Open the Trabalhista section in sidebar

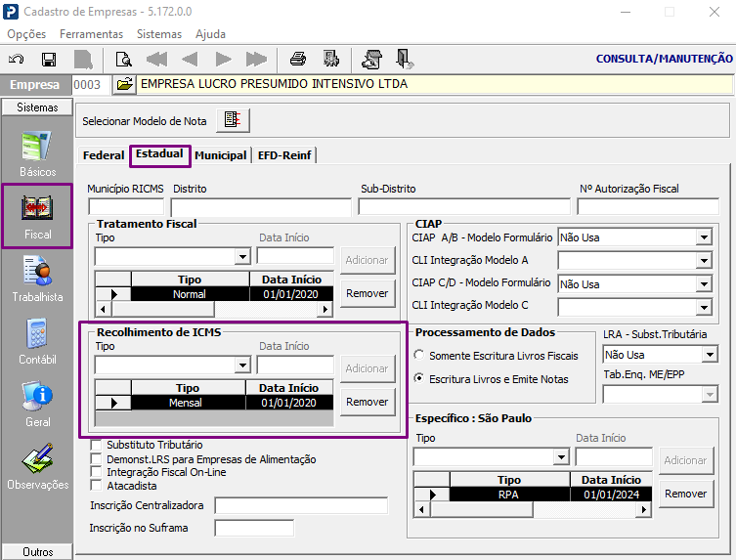(37, 279)
